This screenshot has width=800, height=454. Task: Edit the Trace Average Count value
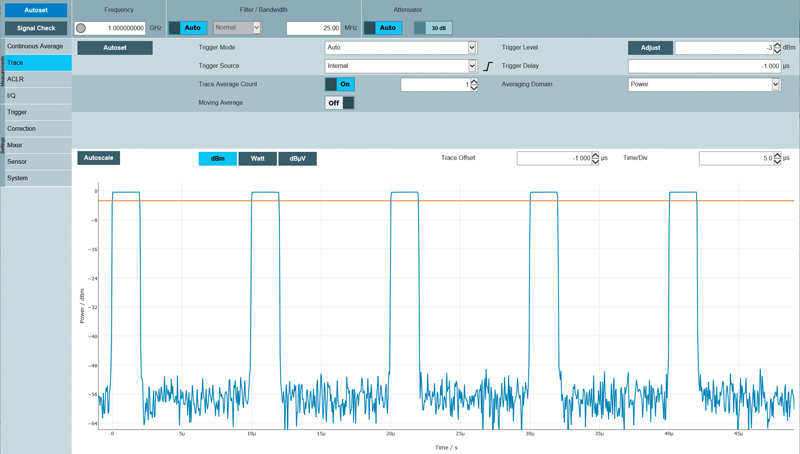pyautogui.click(x=435, y=85)
